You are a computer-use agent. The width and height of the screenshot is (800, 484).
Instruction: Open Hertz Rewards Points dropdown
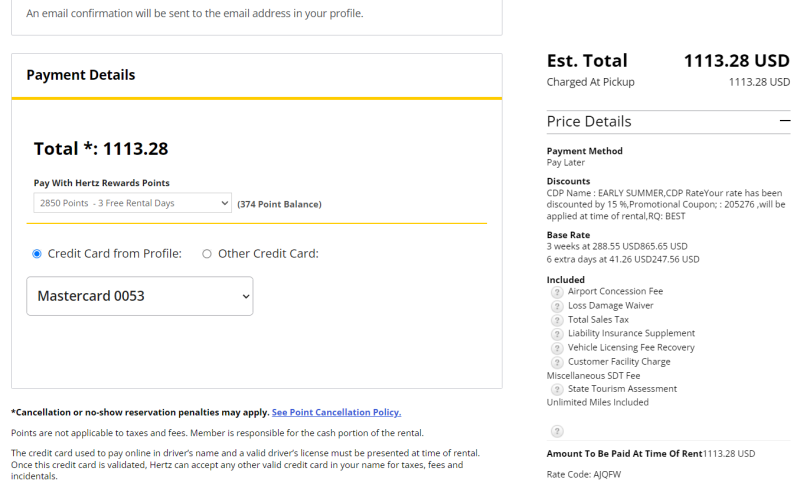pos(132,203)
